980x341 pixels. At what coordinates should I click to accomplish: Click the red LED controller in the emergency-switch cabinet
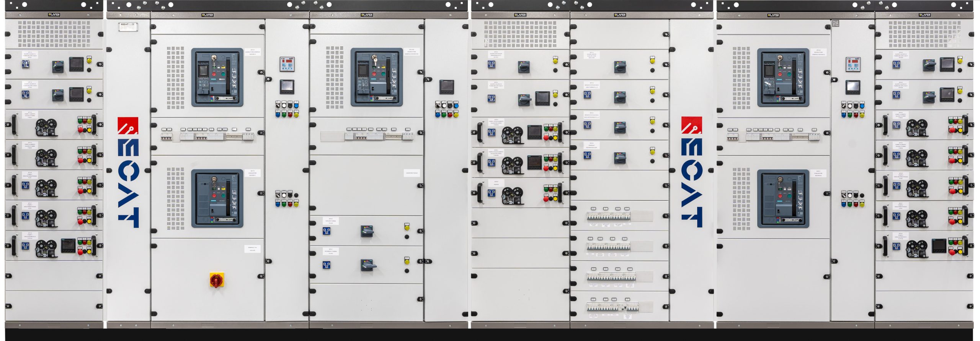point(287,64)
